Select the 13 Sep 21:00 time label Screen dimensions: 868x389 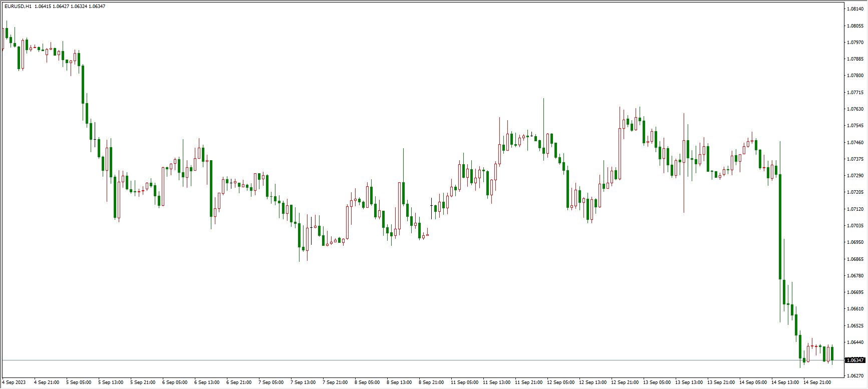(721, 382)
